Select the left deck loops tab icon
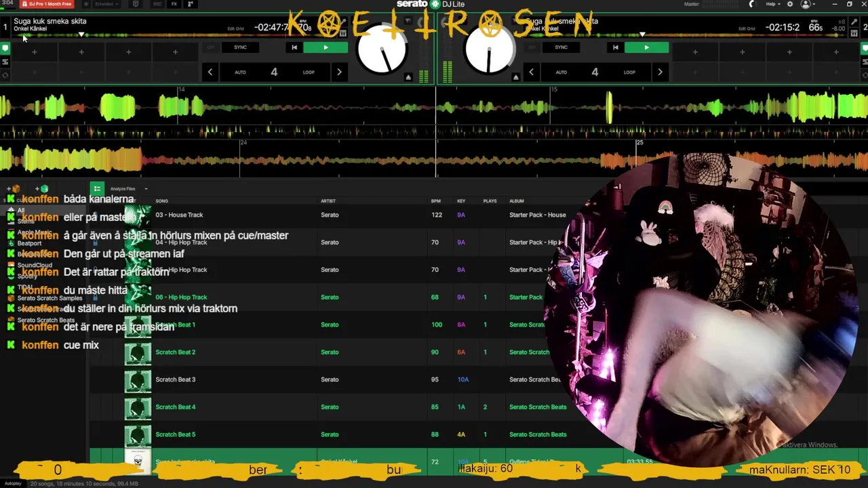 tap(5, 62)
